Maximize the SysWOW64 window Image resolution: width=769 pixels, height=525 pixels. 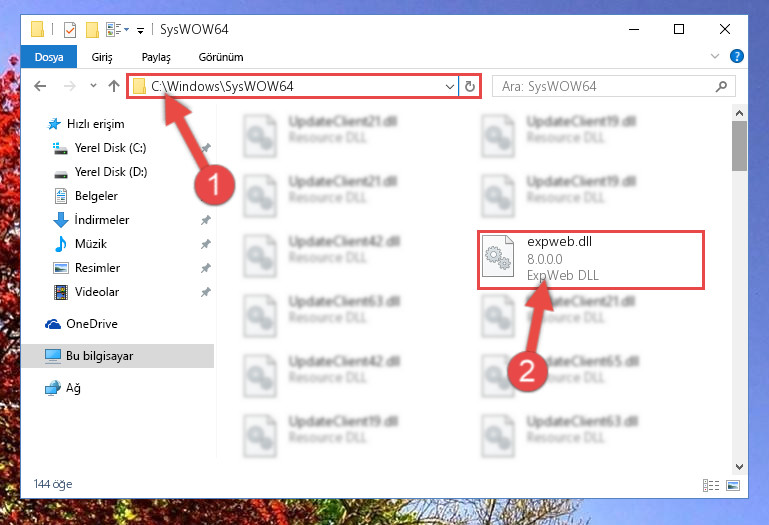click(x=679, y=29)
